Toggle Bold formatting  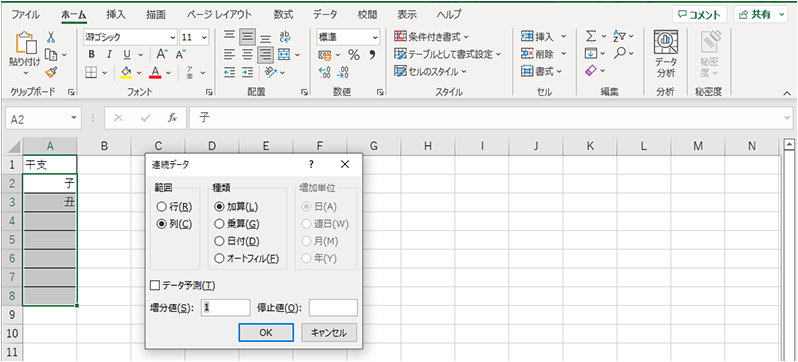click(x=92, y=54)
